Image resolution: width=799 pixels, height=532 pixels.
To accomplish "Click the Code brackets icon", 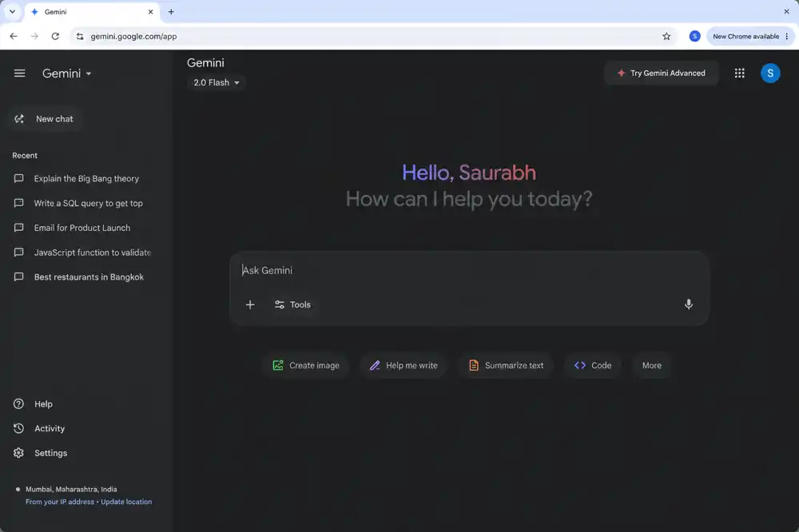I will click(x=580, y=365).
